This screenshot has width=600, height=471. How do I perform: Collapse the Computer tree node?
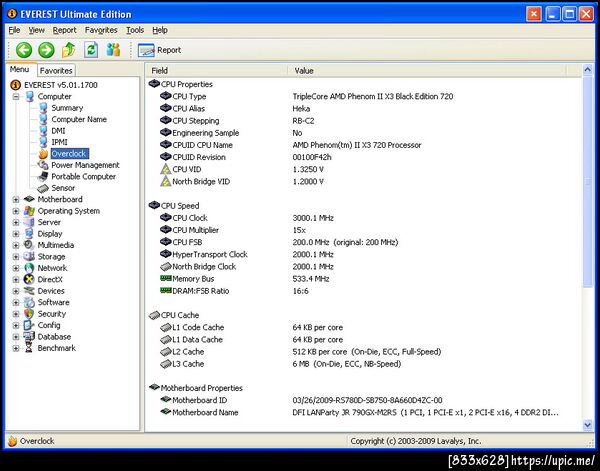(x=16, y=96)
